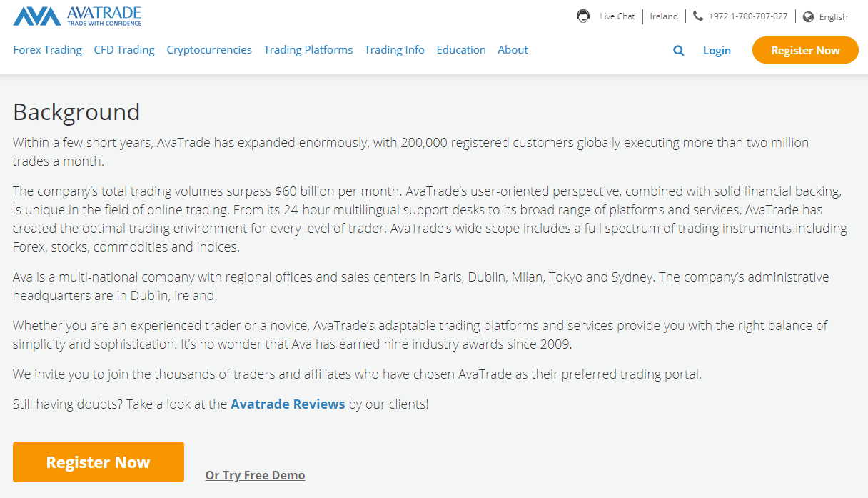This screenshot has width=868, height=498.
Task: Click the Live Chat headset icon
Action: [x=583, y=16]
